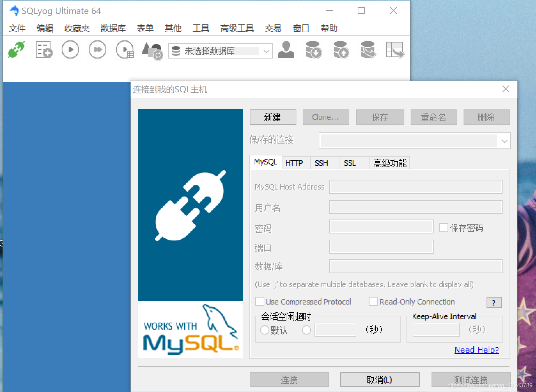Click the new connection plug icon

pos(16,50)
